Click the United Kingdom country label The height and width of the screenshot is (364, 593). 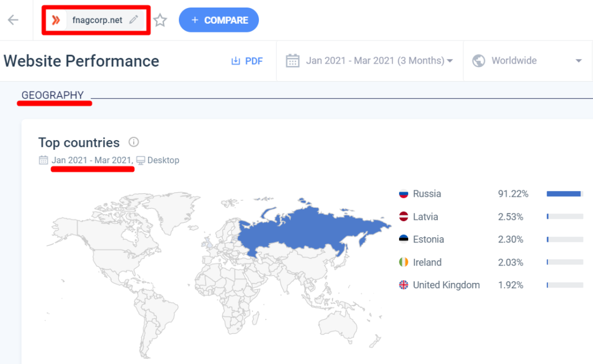point(446,285)
